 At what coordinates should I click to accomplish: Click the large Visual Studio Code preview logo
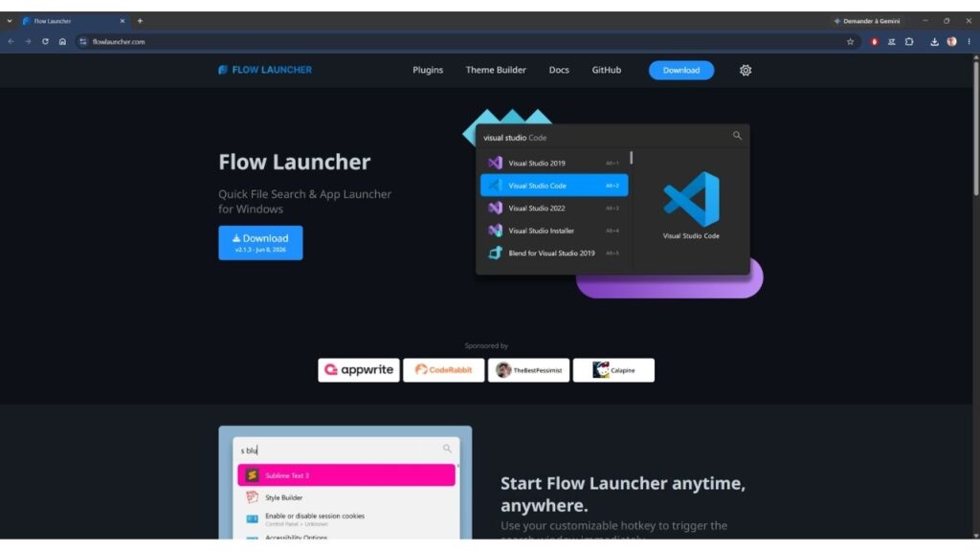click(691, 199)
